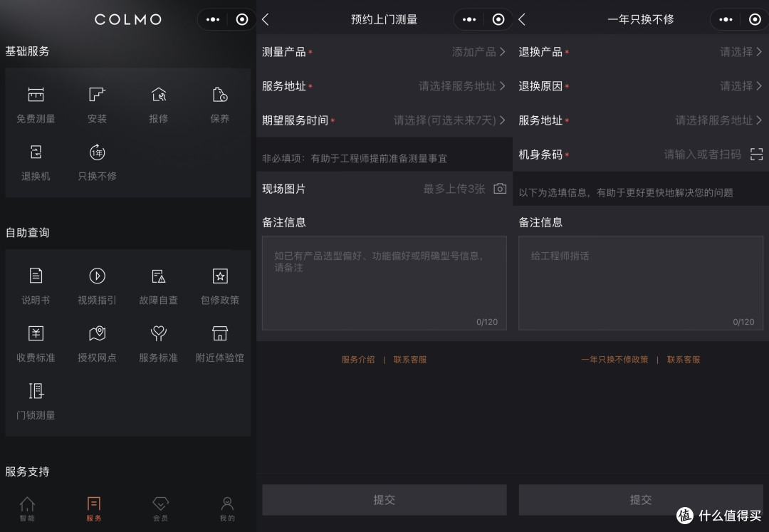Tap the back arrow on 一年只换不修 page

tap(520, 19)
